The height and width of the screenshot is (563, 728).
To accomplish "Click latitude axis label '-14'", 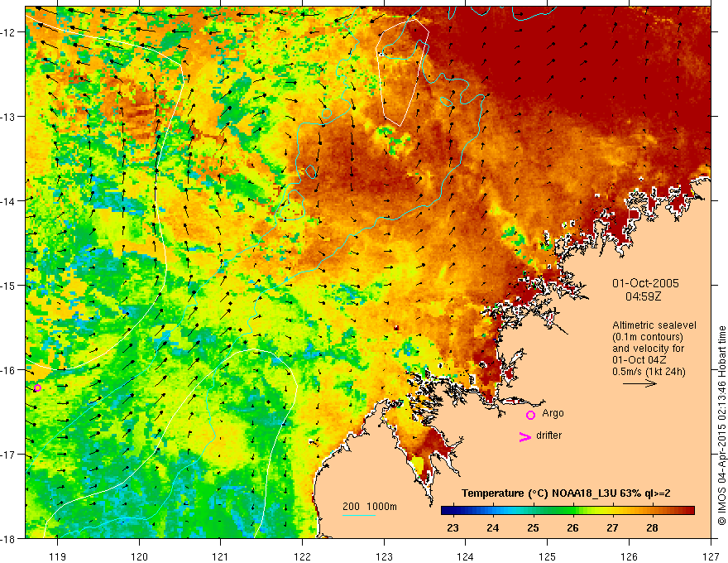I will pos(8,201).
